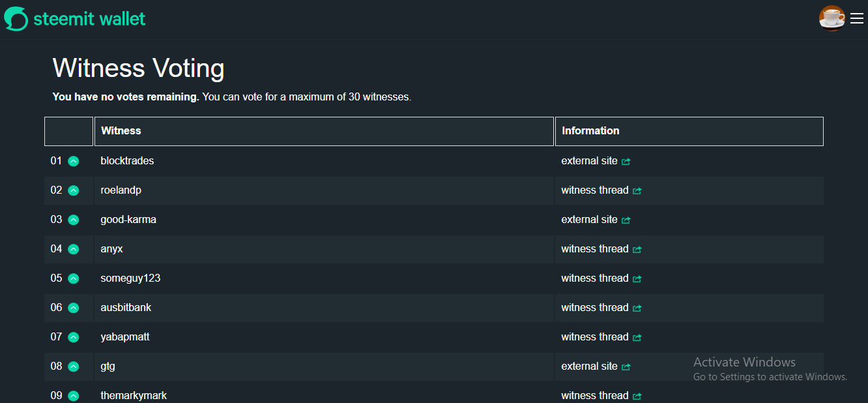Toggle upvote for witness good-karma
Image resolution: width=868 pixels, height=403 pixels.
(x=74, y=220)
